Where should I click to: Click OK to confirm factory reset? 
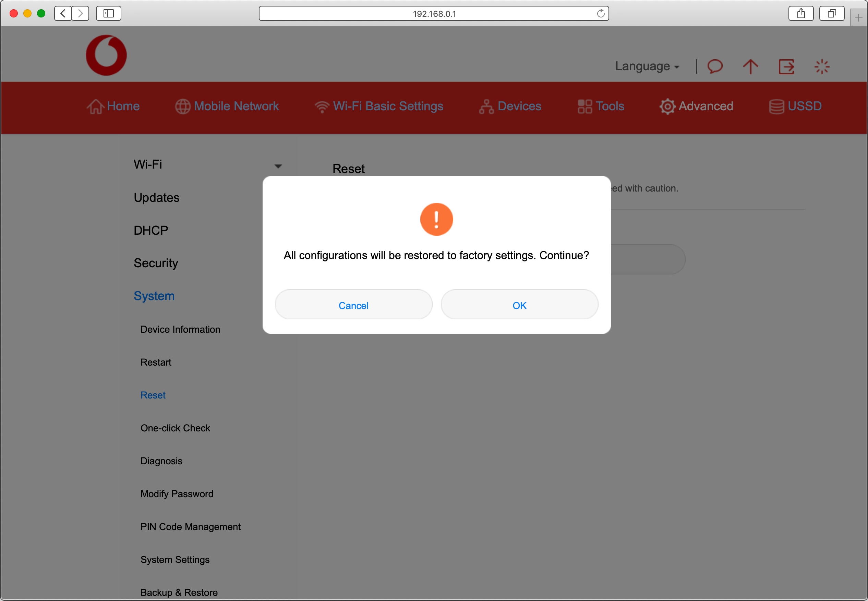[x=519, y=305]
